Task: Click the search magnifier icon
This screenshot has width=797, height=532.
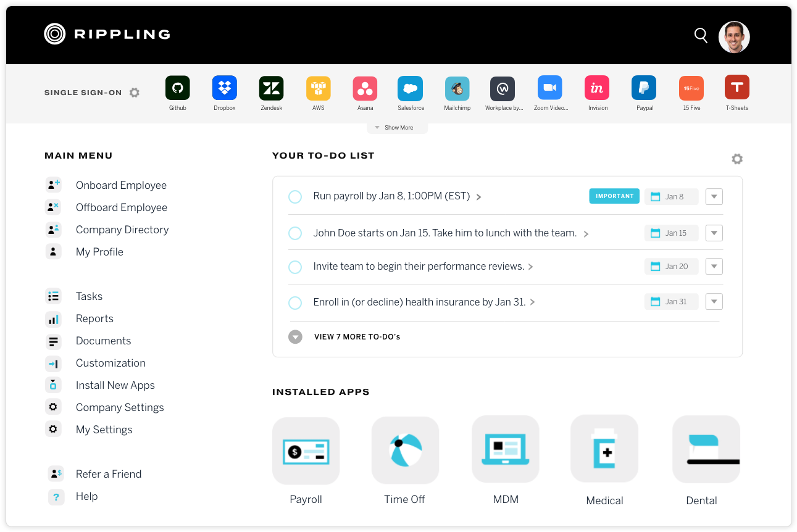Action: [701, 35]
